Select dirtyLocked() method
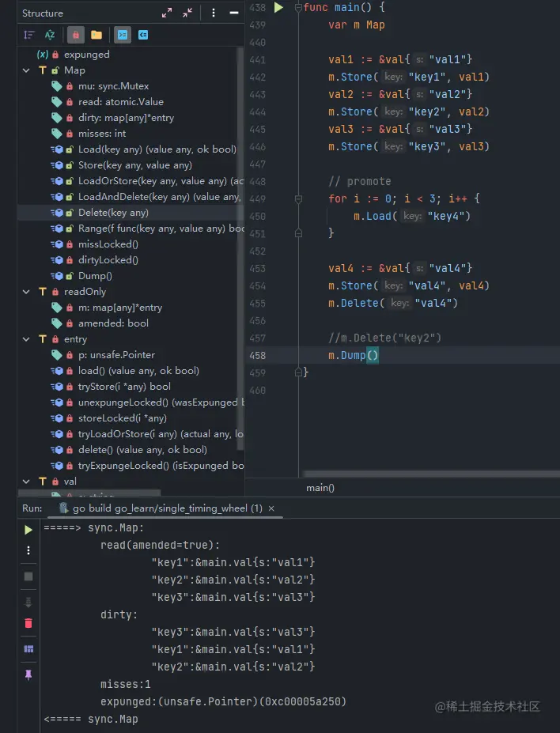 (108, 260)
